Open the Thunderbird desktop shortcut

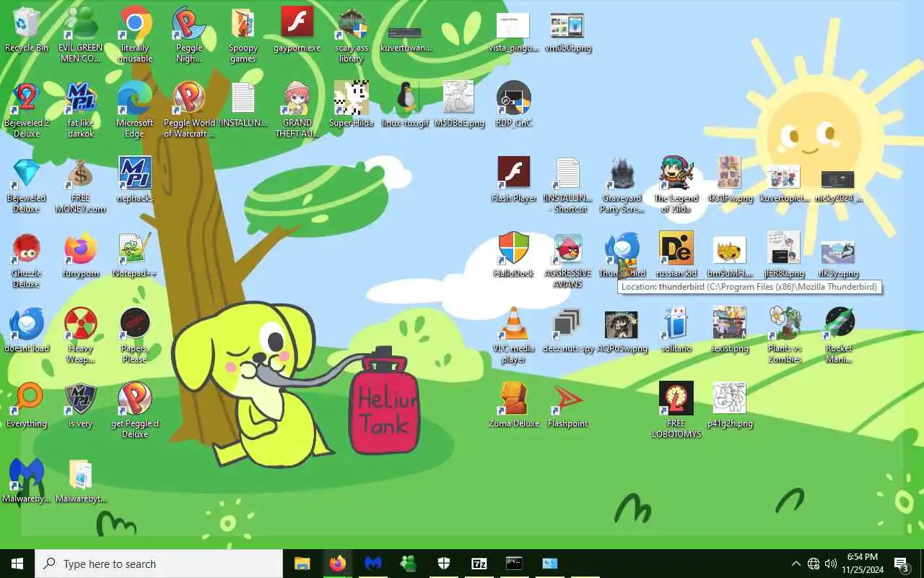pyautogui.click(x=622, y=256)
